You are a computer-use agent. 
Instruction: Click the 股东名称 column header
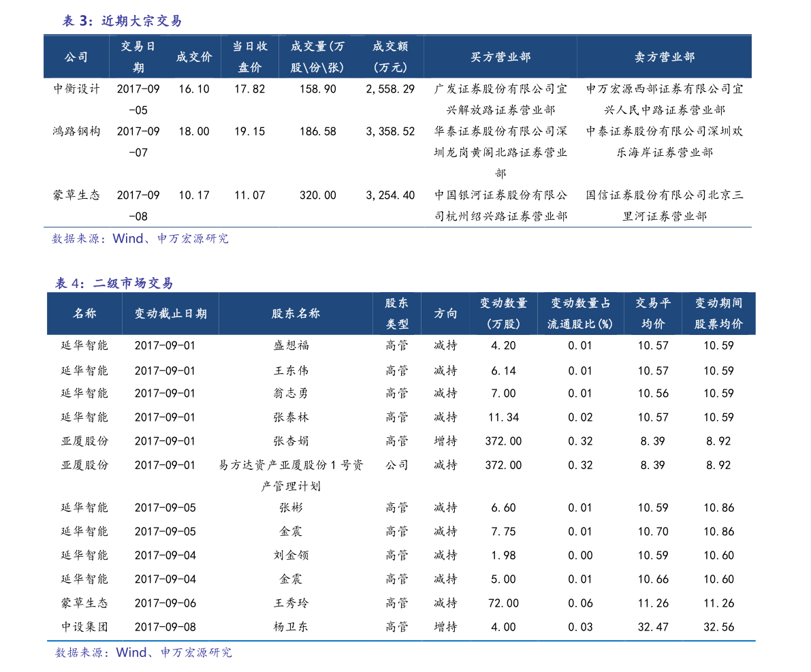(296, 314)
